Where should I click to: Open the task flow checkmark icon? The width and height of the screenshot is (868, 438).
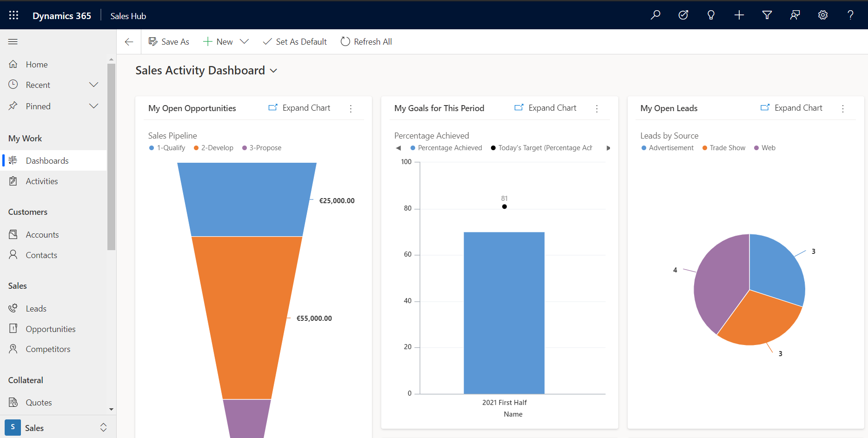(683, 15)
